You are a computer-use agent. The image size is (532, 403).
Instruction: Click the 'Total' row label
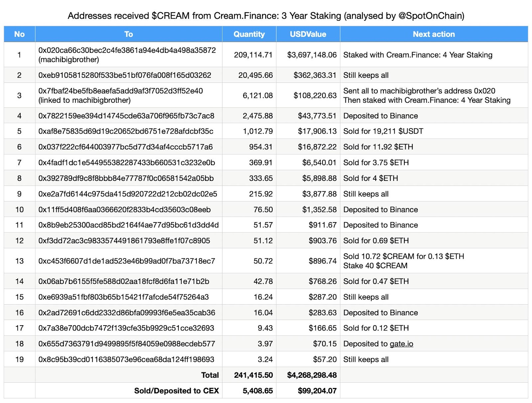click(x=210, y=375)
